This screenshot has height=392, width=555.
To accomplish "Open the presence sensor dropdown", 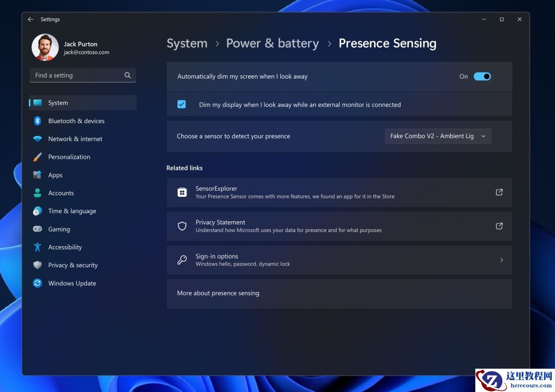I will pos(437,136).
